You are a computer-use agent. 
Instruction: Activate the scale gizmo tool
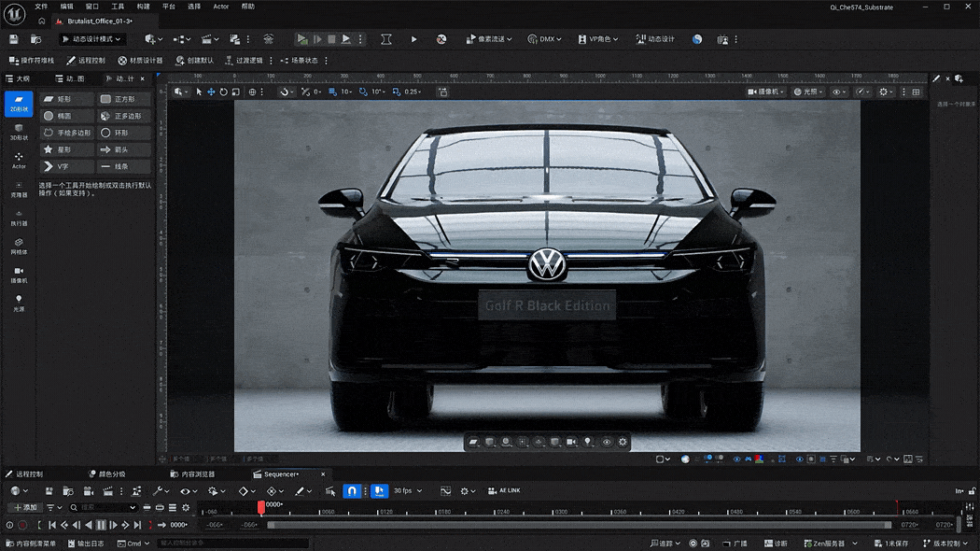[x=235, y=92]
